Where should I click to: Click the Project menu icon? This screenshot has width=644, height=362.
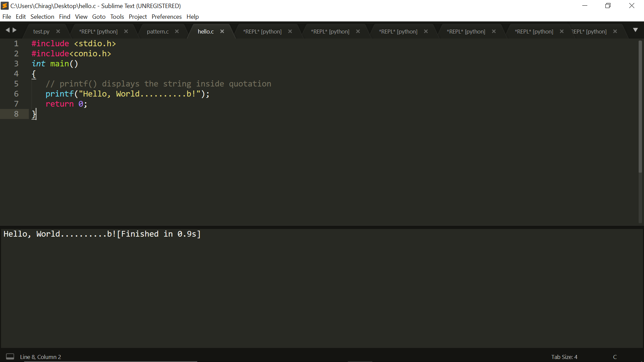pos(138,17)
